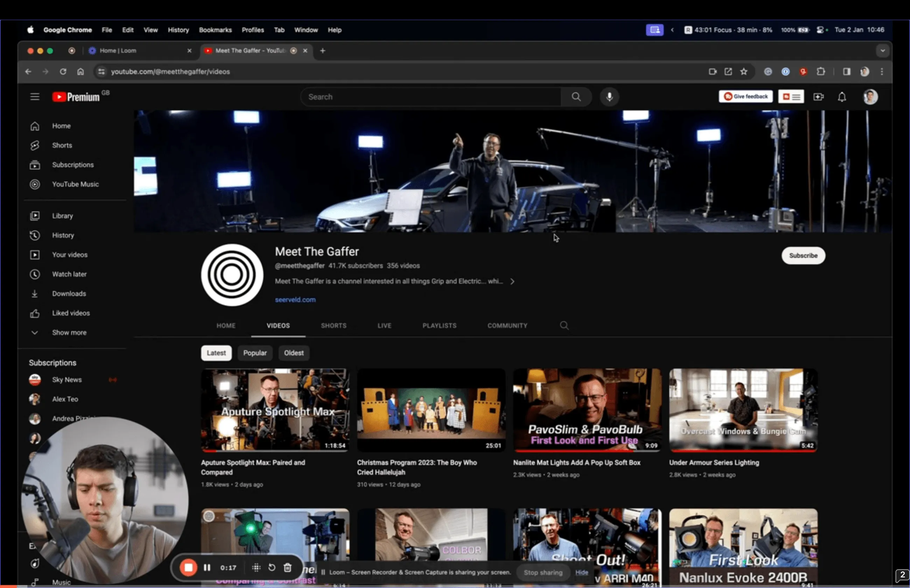Click the YouTube Premium logo

(76, 97)
